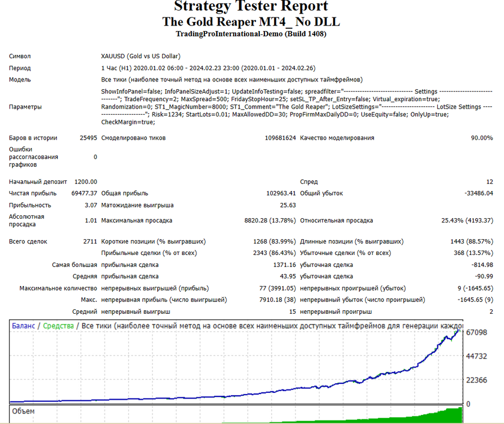The height and width of the screenshot is (424, 504).
Task: Click the Короткие позиции (% выигравших) label
Action: click(x=153, y=241)
